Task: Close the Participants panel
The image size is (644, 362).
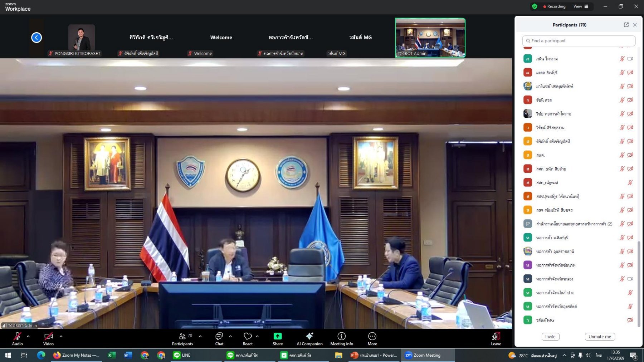Action: [635, 25]
